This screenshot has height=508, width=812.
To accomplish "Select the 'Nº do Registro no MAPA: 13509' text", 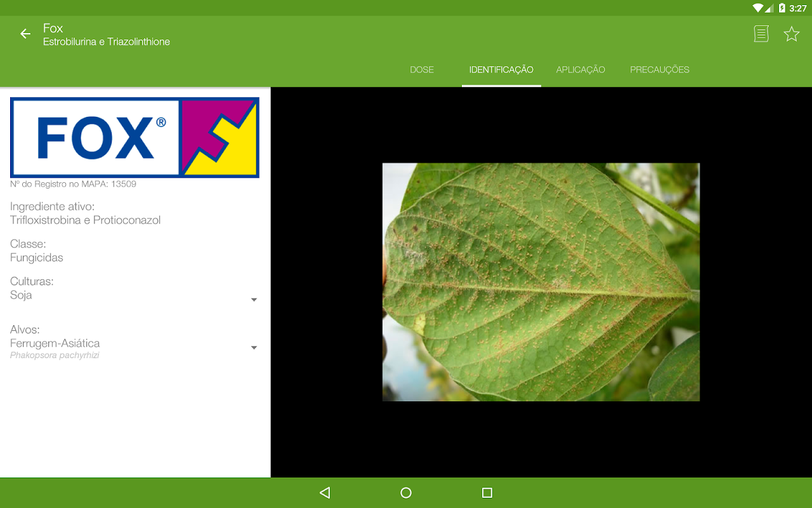I will click(73, 184).
